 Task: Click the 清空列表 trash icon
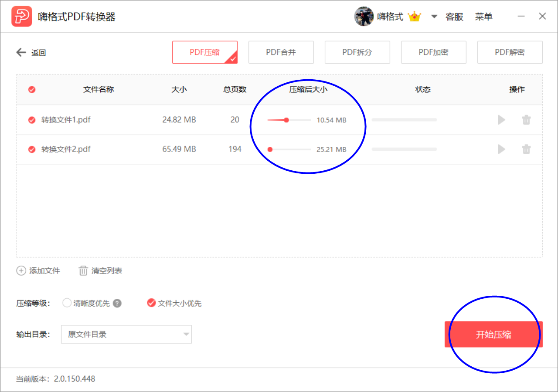click(x=83, y=270)
